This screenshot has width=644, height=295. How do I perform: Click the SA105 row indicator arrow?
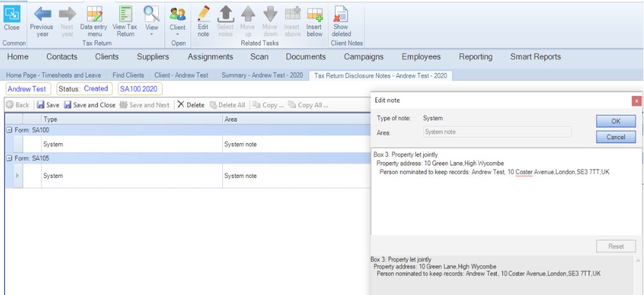(x=17, y=176)
